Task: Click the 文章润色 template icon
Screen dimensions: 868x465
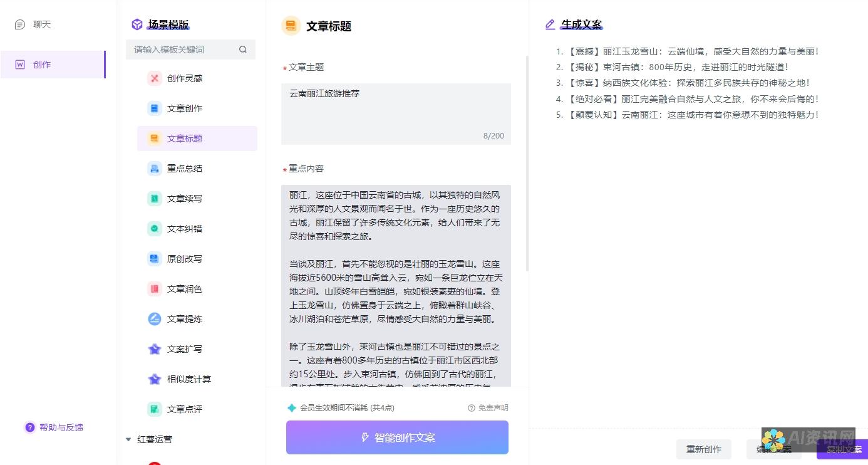Action: click(155, 289)
